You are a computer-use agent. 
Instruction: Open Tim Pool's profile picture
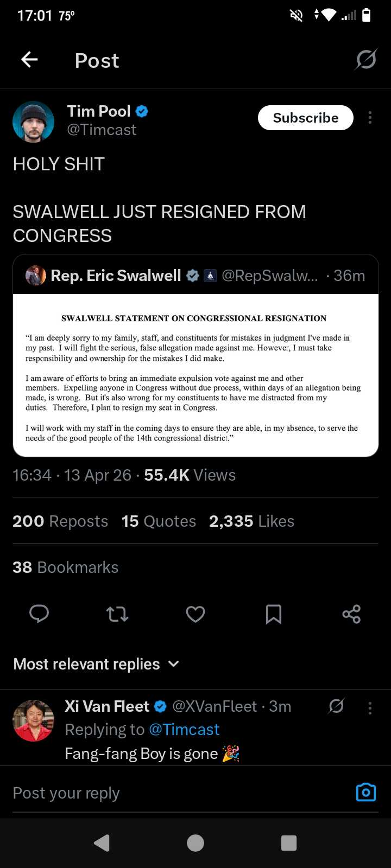[x=34, y=122]
